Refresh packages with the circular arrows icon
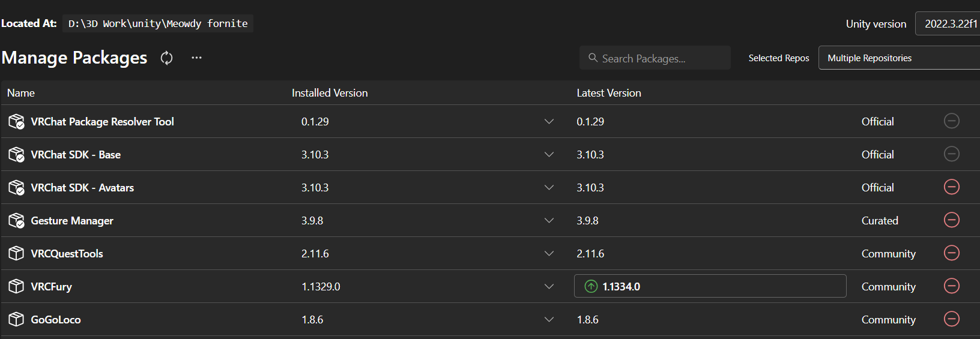Viewport: 980px width, 339px height. click(x=166, y=58)
